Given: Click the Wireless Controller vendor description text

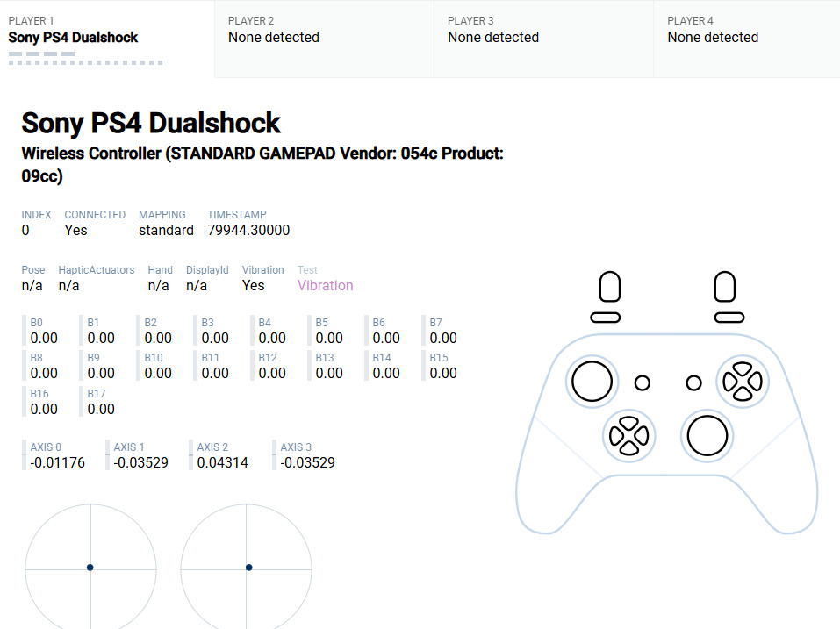Looking at the screenshot, I should 262,164.
